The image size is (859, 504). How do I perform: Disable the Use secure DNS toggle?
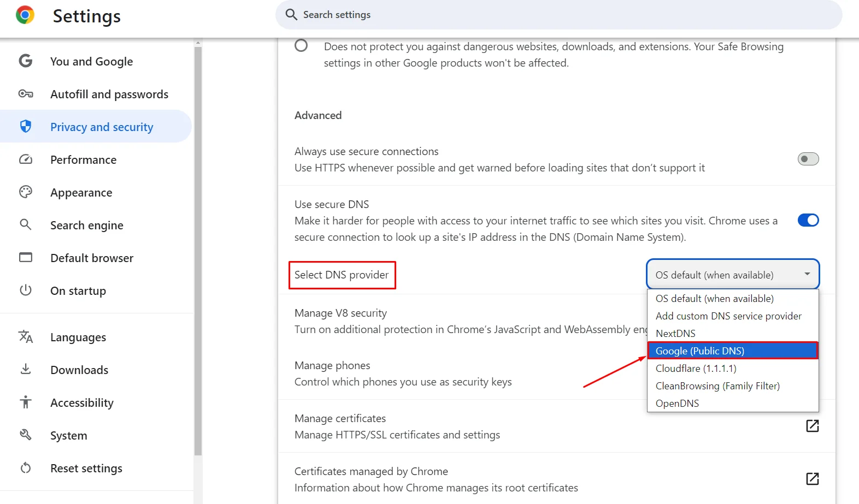tap(808, 220)
